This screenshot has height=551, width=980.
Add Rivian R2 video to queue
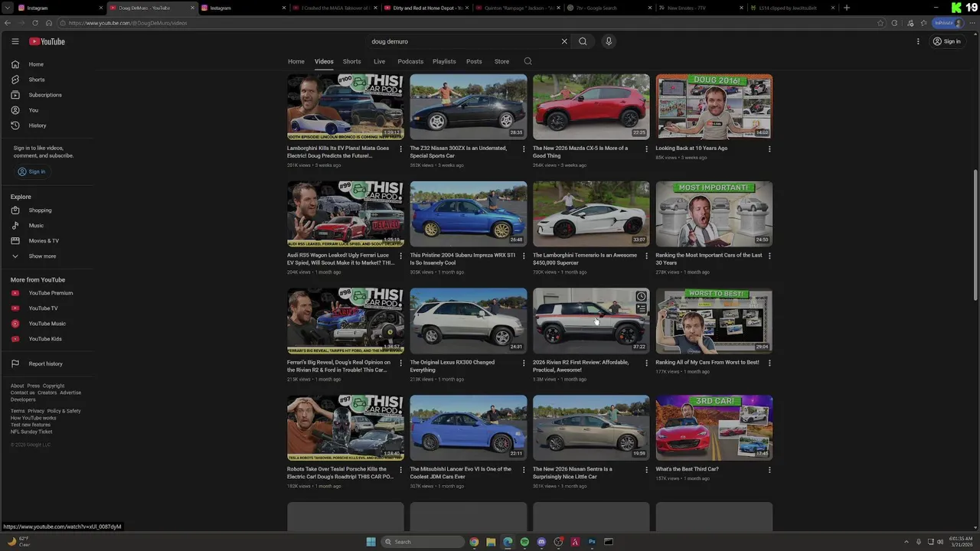click(641, 308)
